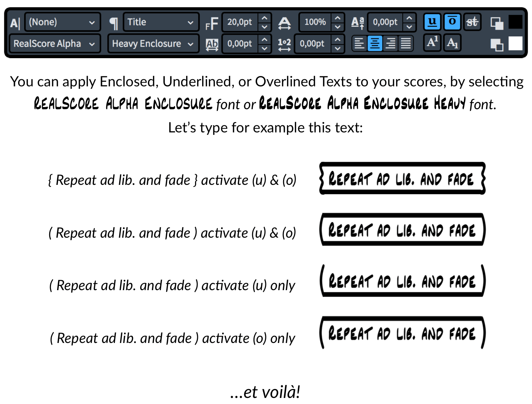The height and width of the screenshot is (404, 532).
Task: Click the curly-brace enclosed Repeat example
Action: pos(402,178)
